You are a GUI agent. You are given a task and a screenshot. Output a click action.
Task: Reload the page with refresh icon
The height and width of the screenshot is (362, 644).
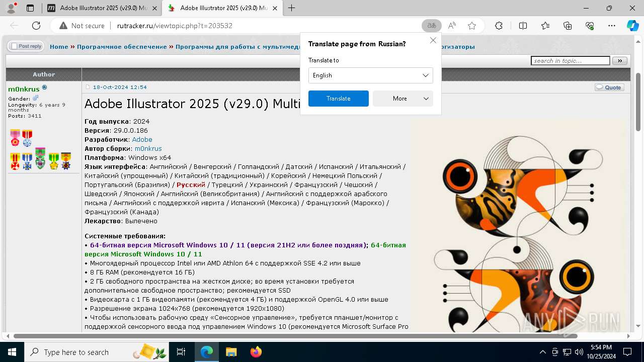coord(36,26)
